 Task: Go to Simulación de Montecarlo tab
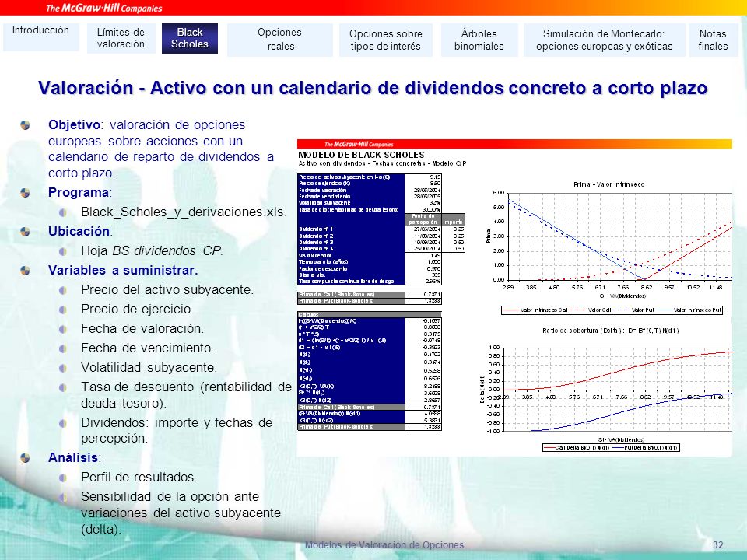(x=604, y=40)
